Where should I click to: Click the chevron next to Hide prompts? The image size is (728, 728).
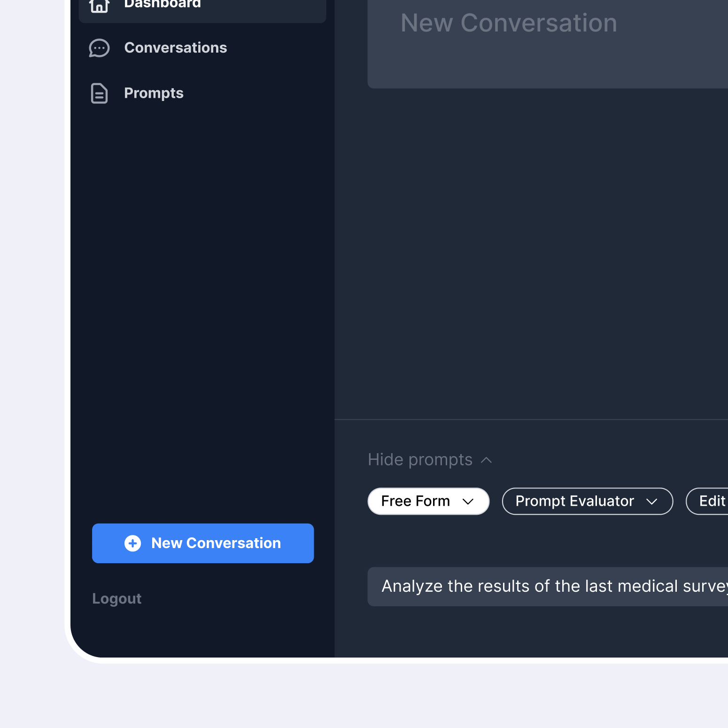click(487, 460)
